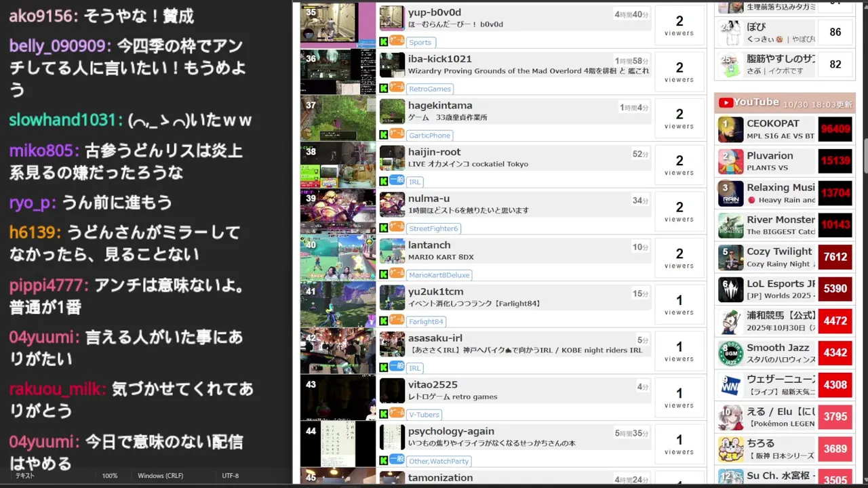Open ちろる channel avatar
The height and width of the screenshot is (488, 868).
[730, 449]
